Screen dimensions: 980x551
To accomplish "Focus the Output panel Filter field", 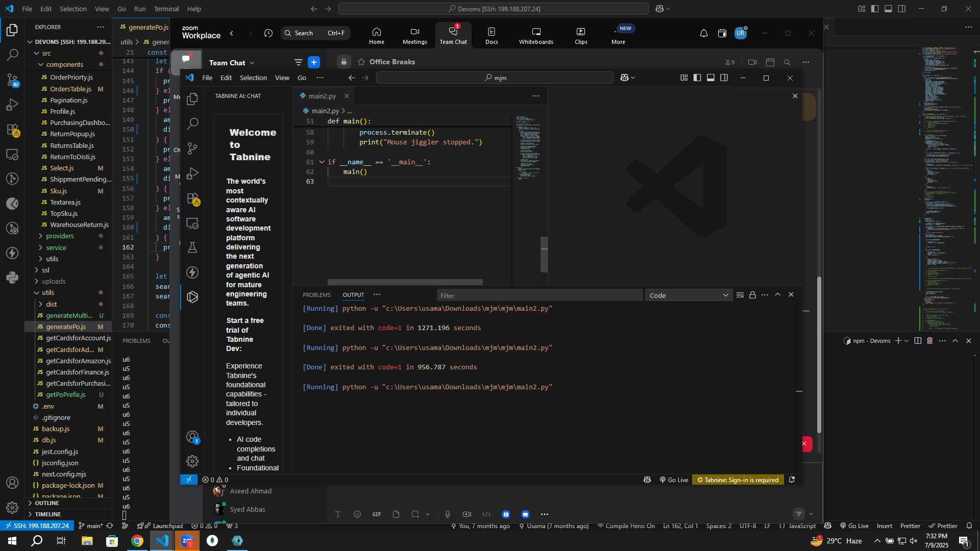I will (540, 295).
